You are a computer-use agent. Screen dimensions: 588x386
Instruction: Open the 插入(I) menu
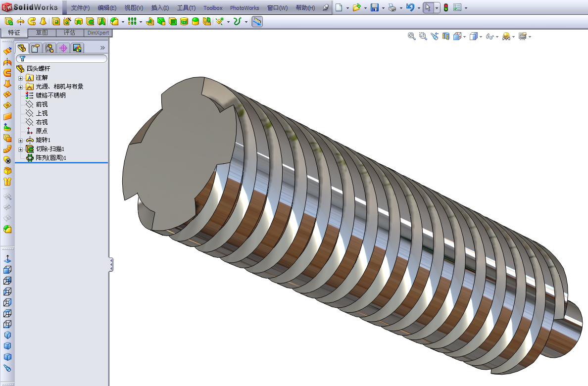pos(160,7)
